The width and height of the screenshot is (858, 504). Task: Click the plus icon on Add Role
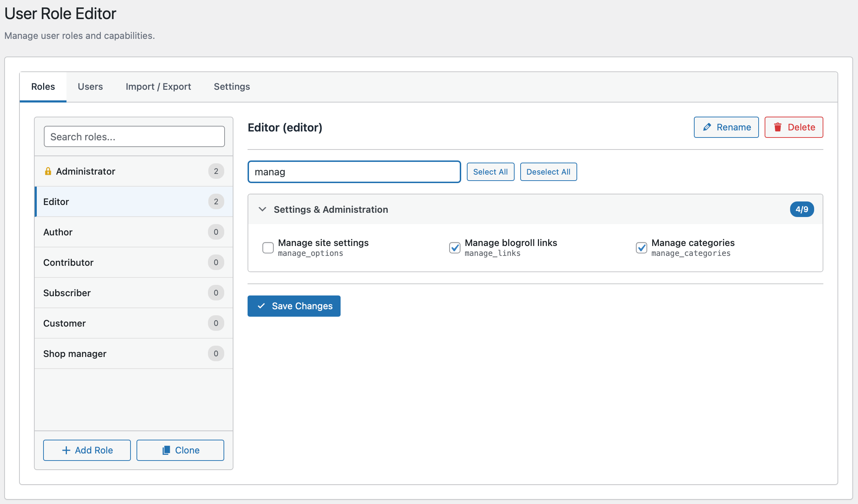tap(66, 450)
